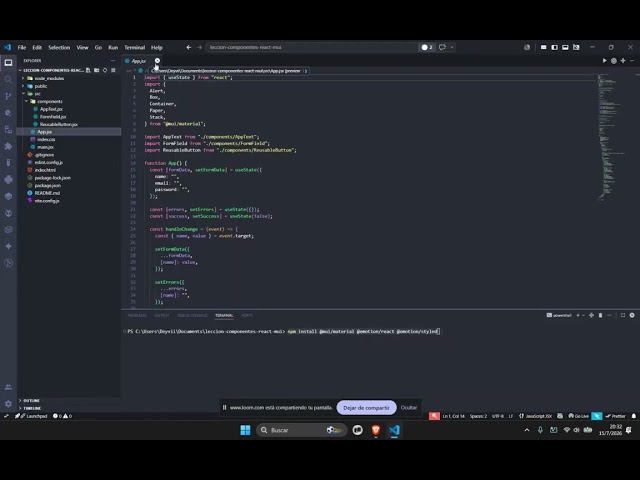Screen dimensions: 640x480
Task: Click the red search icon in status bar
Action: point(434,416)
